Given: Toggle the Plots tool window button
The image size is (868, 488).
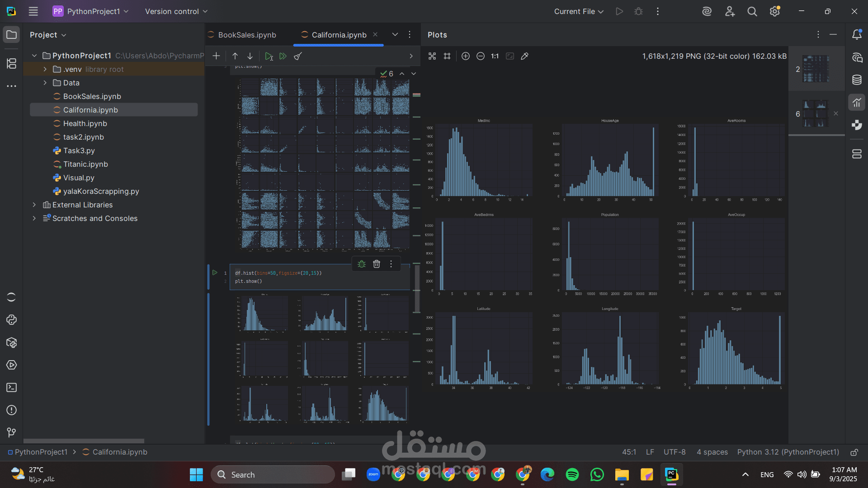Looking at the screenshot, I should point(857,103).
